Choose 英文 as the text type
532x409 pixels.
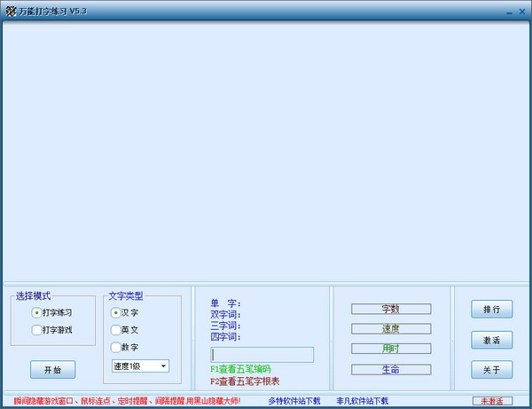click(115, 329)
